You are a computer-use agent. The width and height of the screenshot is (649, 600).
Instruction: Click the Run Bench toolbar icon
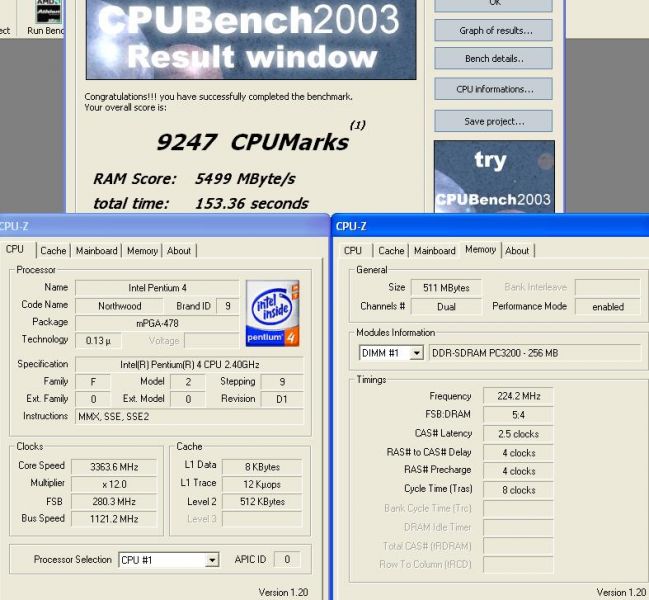point(48,12)
